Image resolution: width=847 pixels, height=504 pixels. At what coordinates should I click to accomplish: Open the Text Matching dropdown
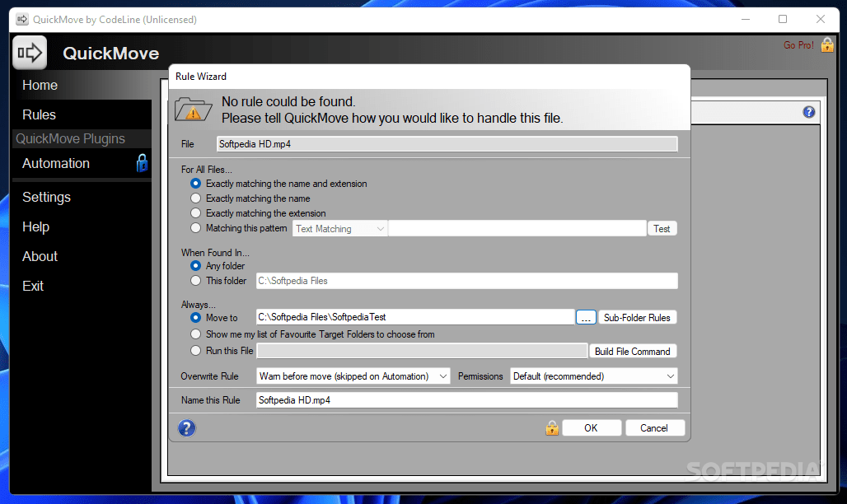point(339,228)
